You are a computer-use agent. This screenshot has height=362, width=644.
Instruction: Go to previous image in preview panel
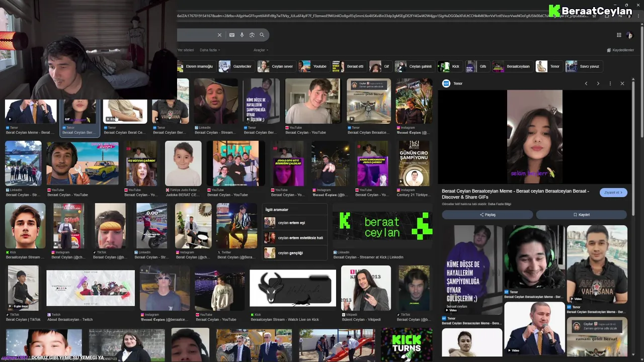coord(586,83)
